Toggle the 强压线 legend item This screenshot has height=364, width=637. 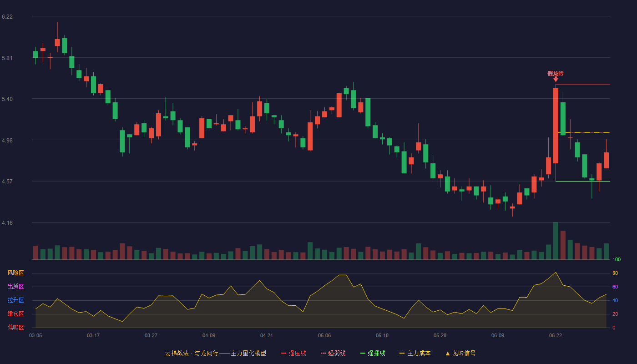293,353
